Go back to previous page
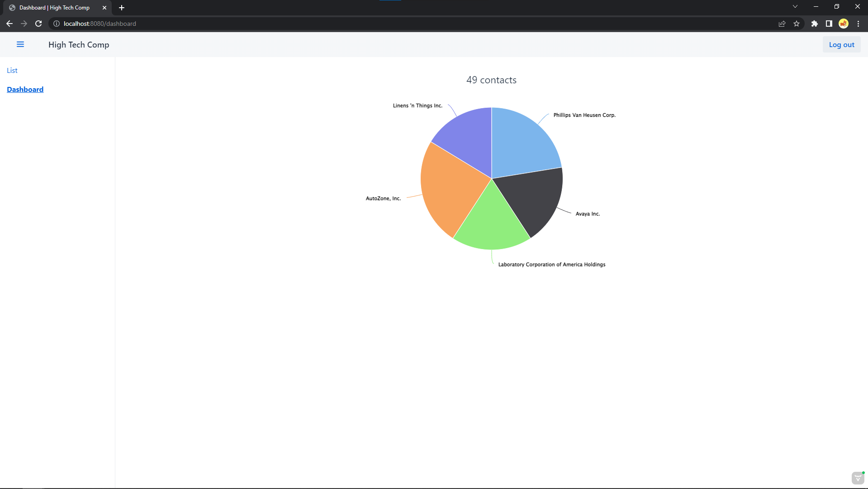The height and width of the screenshot is (489, 868). pyautogui.click(x=9, y=24)
